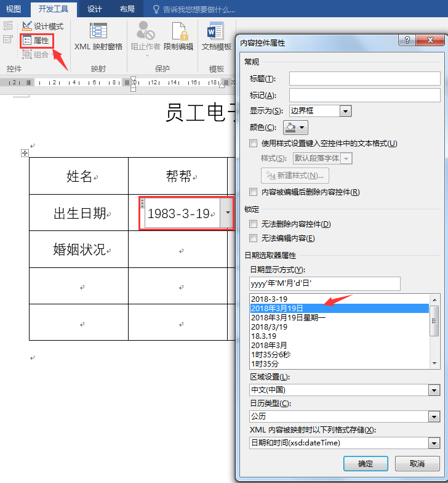Expand the XML storage format dropdown
Image resolution: width=448 pixels, height=483 pixels.
pyautogui.click(x=434, y=444)
